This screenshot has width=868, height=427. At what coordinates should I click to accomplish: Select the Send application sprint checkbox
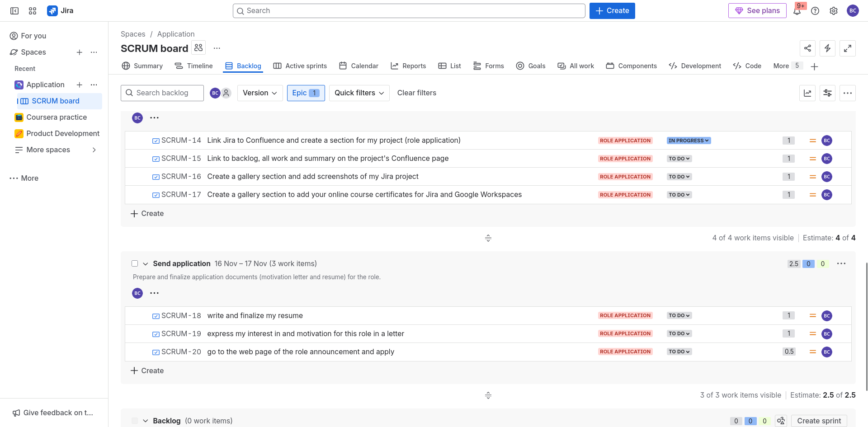[135, 263]
